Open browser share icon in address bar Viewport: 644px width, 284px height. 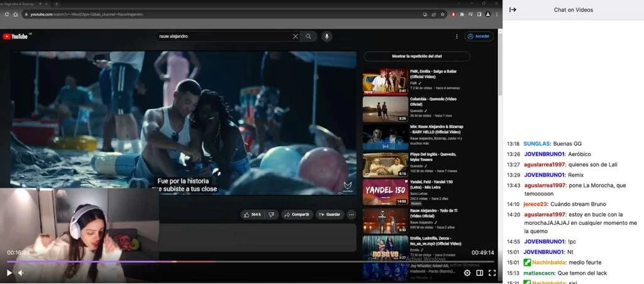[434, 14]
